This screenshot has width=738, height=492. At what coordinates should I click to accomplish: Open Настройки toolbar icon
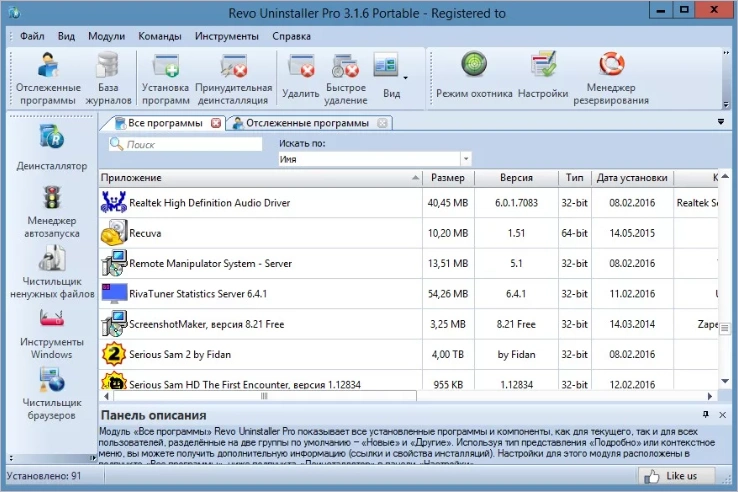[543, 64]
